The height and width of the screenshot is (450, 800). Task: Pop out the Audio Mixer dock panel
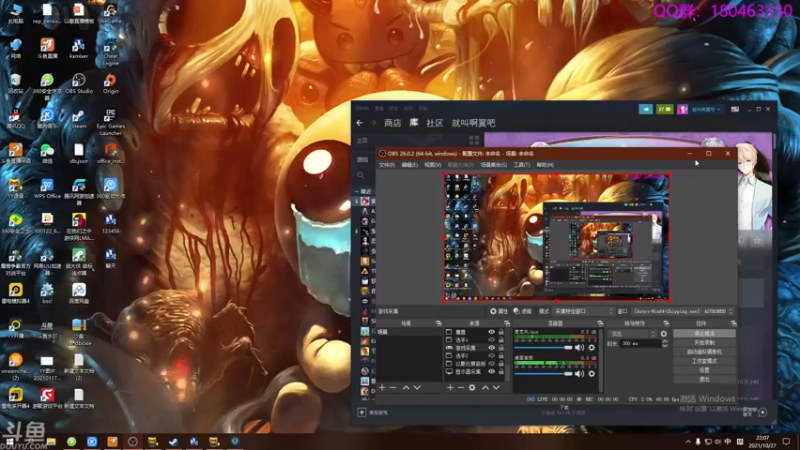600,323
